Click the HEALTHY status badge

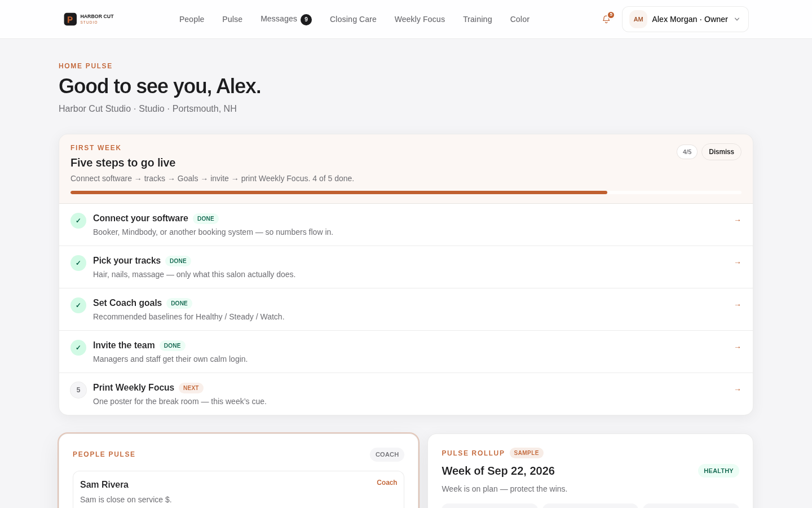tap(718, 471)
